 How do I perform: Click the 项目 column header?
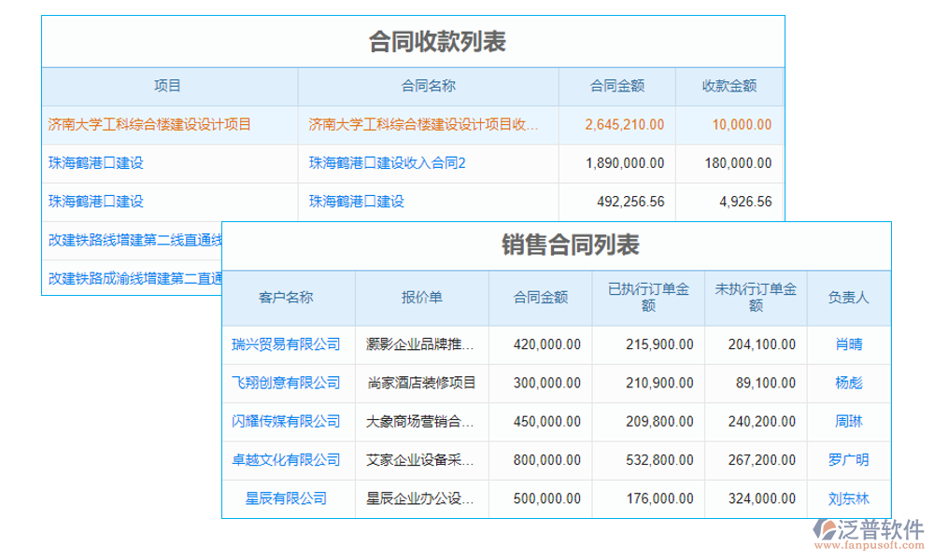(166, 85)
